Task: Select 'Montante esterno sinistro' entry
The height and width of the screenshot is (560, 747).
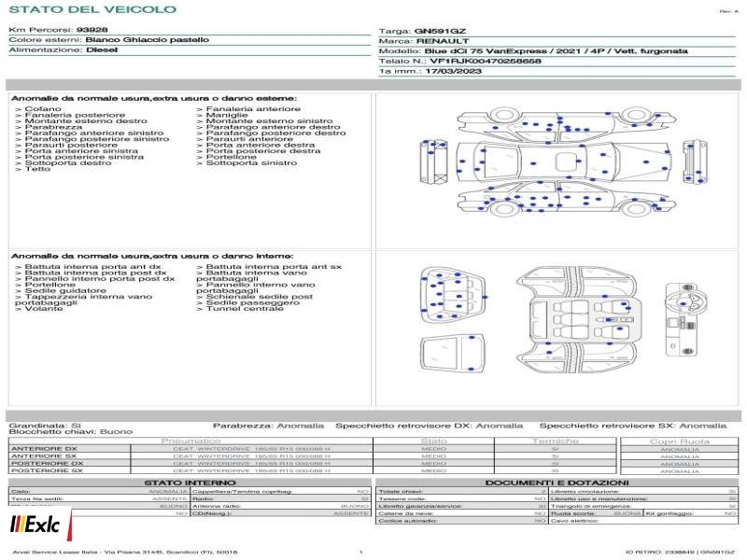Action: [x=269, y=121]
